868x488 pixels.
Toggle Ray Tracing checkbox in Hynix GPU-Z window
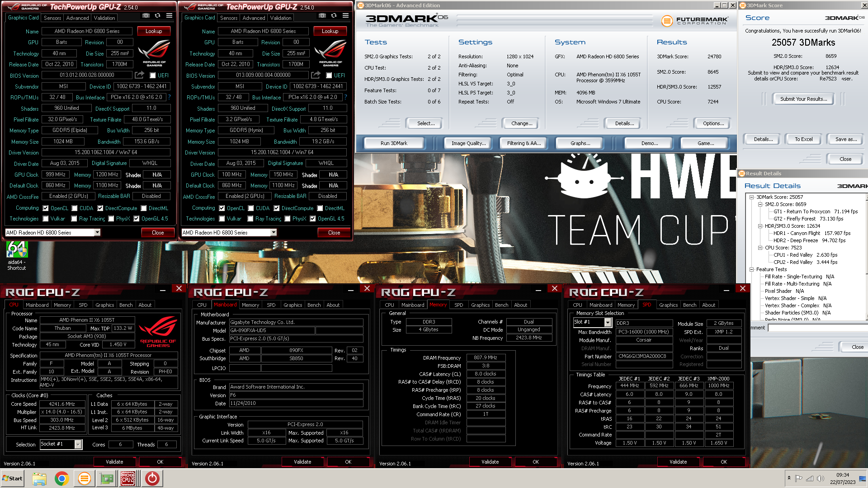point(250,219)
